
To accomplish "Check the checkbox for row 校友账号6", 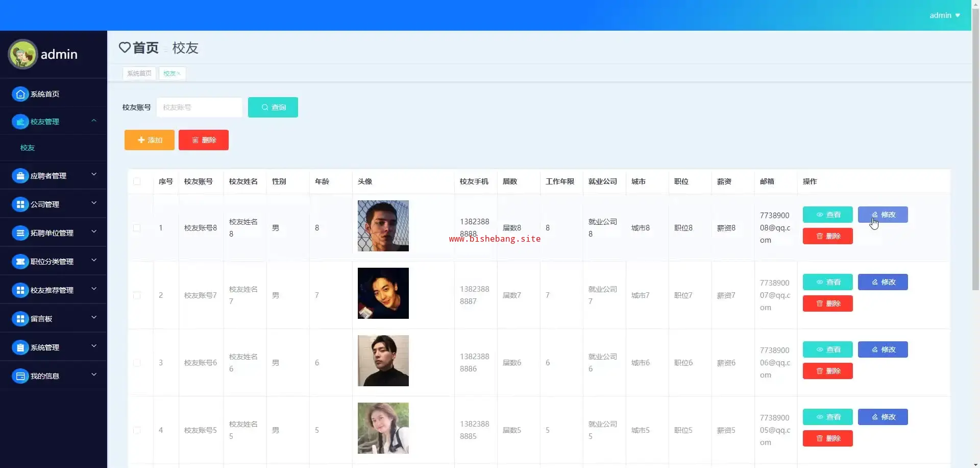I will (137, 363).
